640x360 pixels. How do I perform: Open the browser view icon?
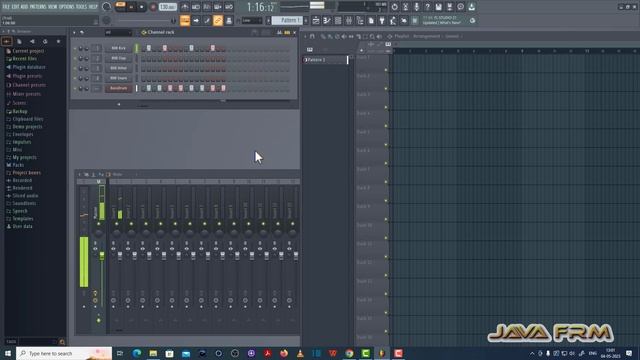point(360,20)
